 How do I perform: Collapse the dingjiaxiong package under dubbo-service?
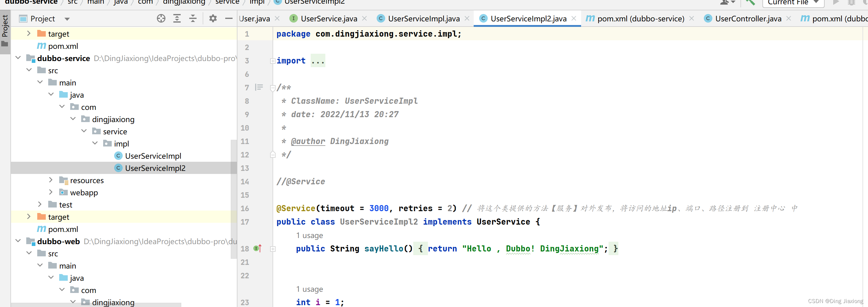(73, 119)
